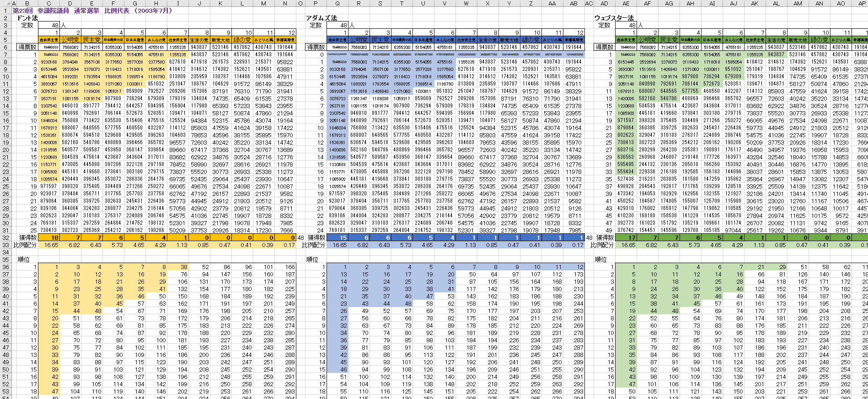Image resolution: width=868 pixels, height=399 pixels.
Task: Click the "ドント法" heading cell
Action: 27,18
